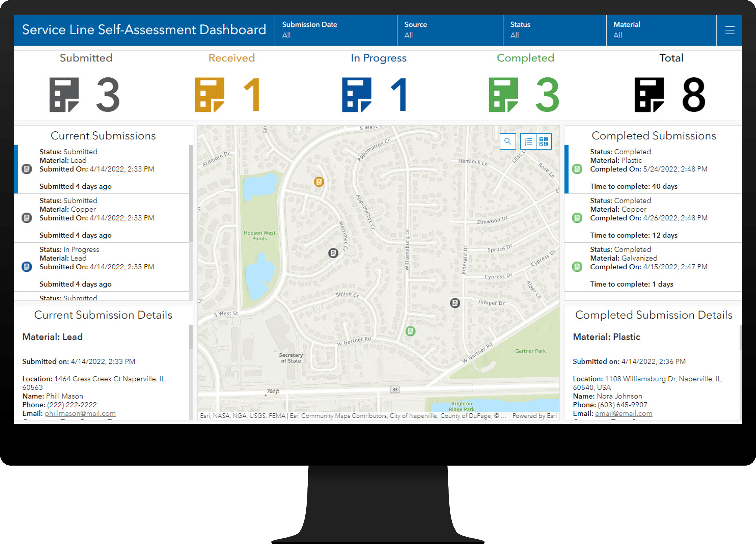
Task: Open the map search tool
Action: point(507,141)
